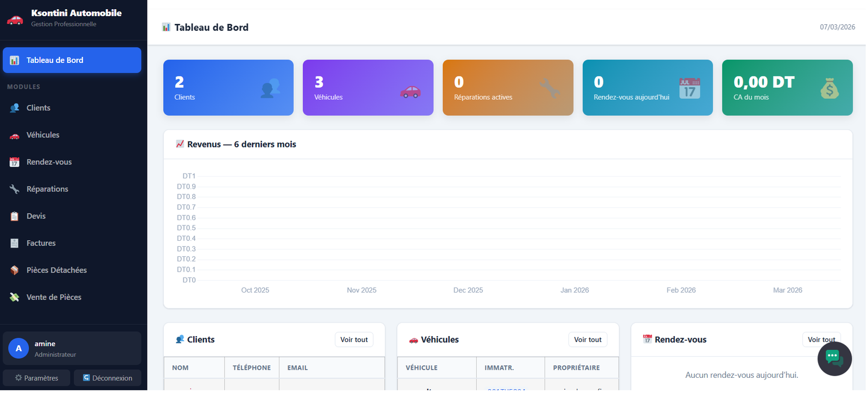Click the people icon on Clients card
The width and height of the screenshot is (868, 393).
coord(270,88)
